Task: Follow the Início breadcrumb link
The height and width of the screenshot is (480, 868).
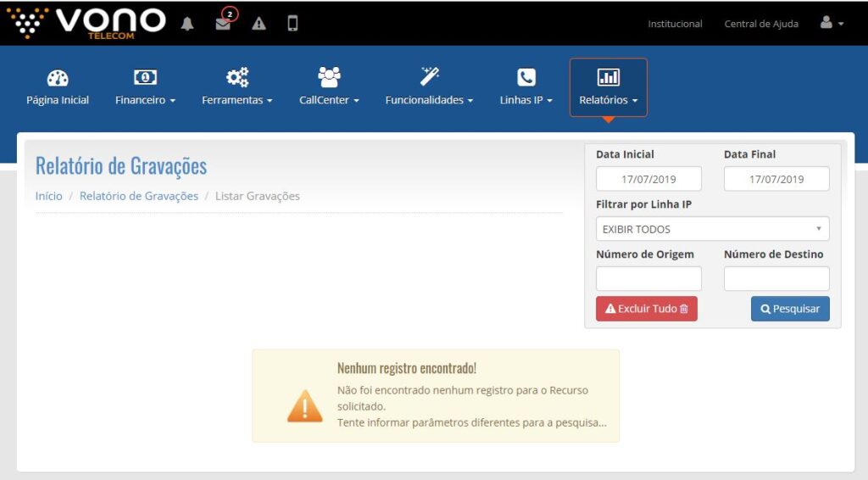Action: click(x=48, y=196)
